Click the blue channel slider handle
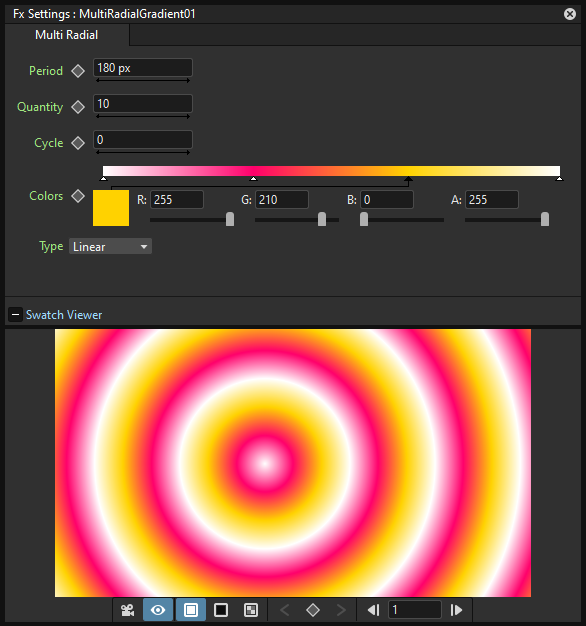Screen dimensions: 586x626 click(x=364, y=219)
